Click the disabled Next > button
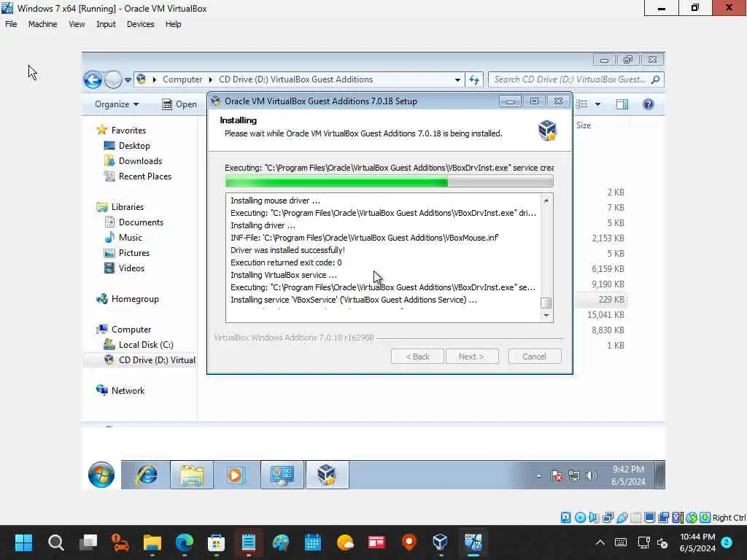 tap(472, 356)
